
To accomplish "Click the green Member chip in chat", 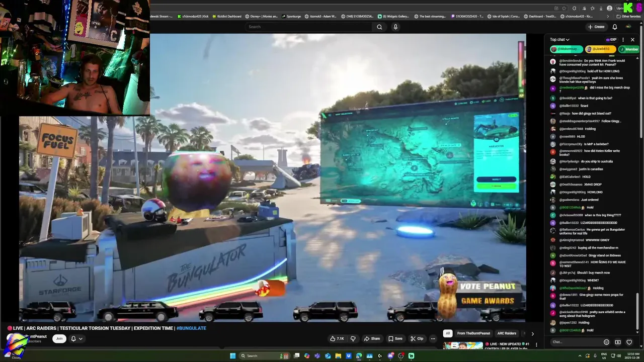I will pos(629,49).
